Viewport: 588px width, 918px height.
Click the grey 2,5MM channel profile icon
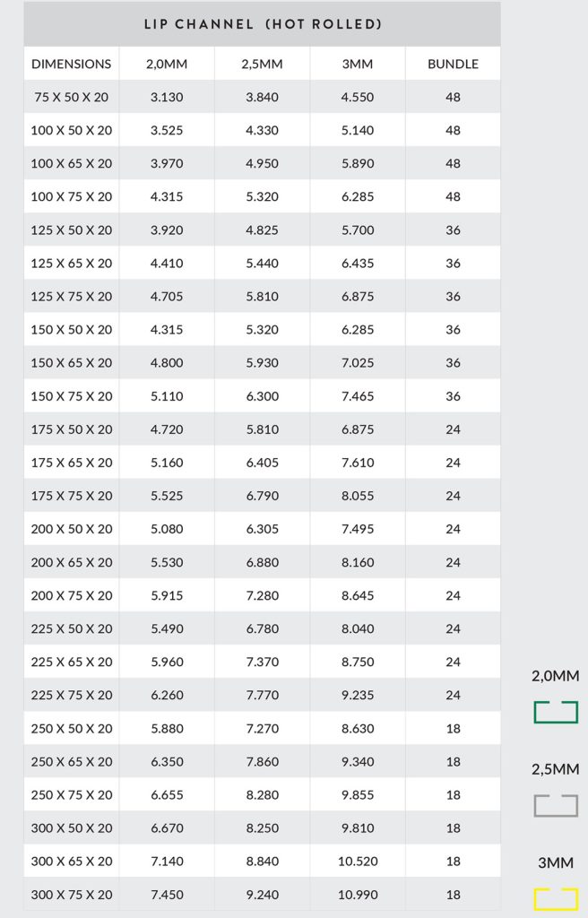[x=556, y=805]
